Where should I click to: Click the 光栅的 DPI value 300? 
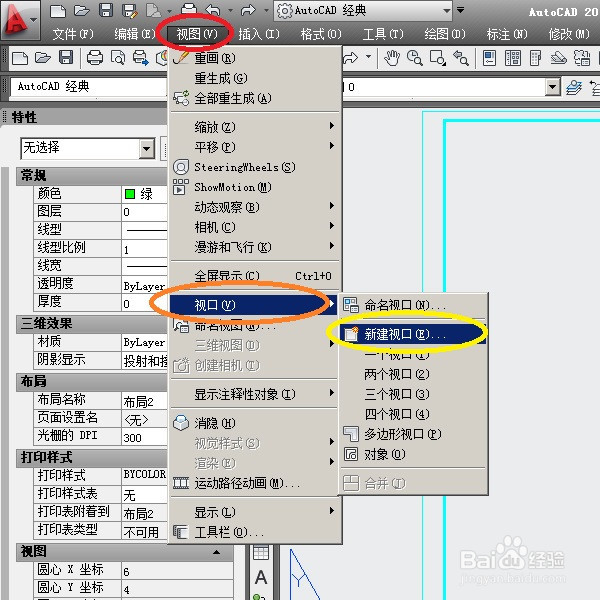point(144,437)
